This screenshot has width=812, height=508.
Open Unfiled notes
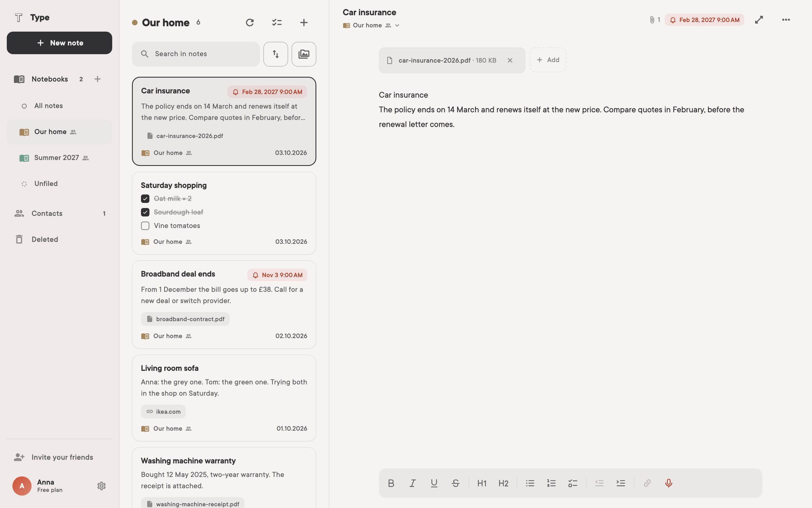[x=59, y=184]
